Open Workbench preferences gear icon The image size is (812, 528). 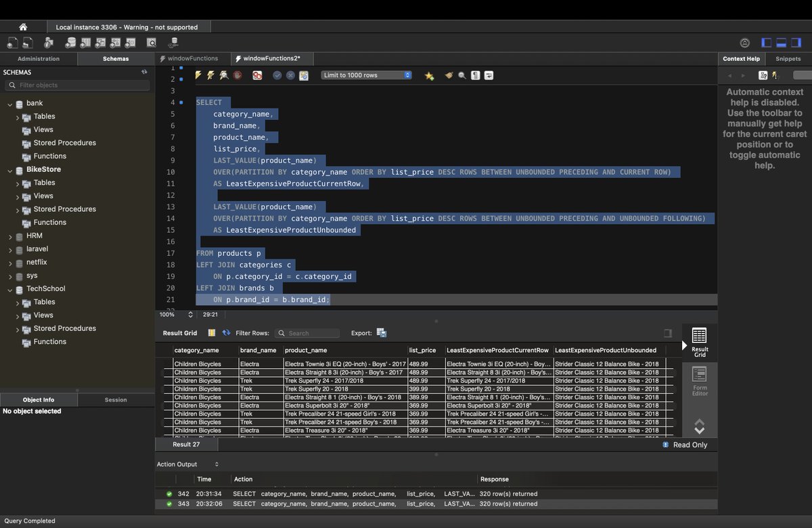(745, 43)
